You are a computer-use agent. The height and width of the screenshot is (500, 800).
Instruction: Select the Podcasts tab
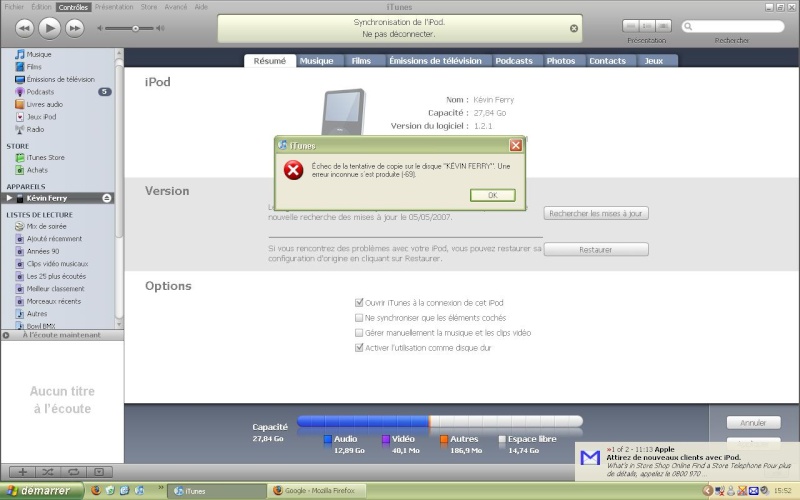click(x=514, y=61)
